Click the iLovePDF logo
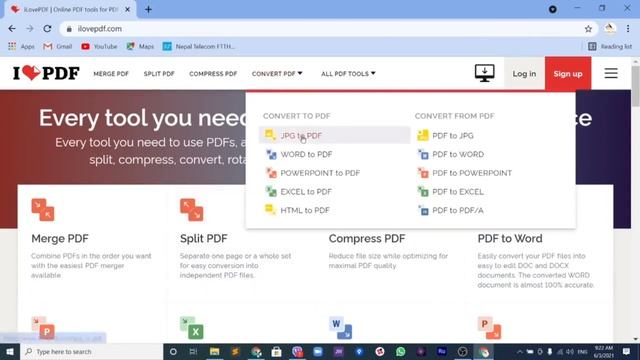 tap(46, 73)
